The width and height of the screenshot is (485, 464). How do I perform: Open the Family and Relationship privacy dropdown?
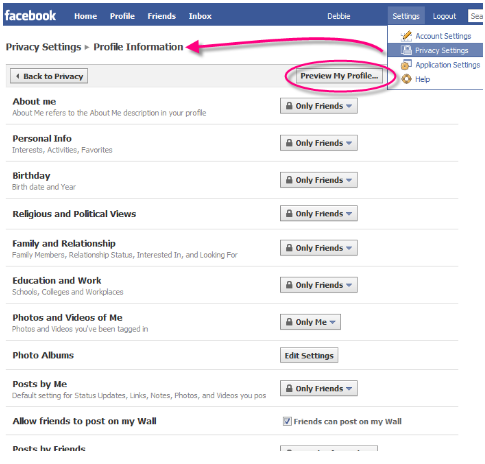click(x=319, y=248)
